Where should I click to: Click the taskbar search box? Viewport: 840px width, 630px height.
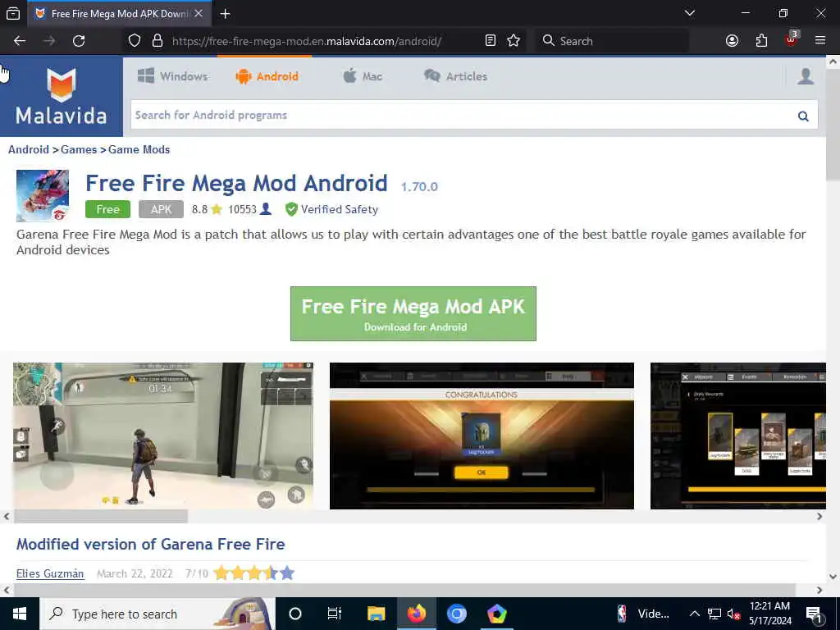tap(157, 614)
